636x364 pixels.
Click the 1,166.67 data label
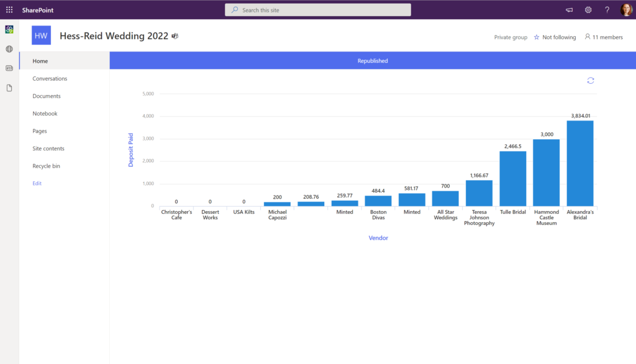pos(479,175)
